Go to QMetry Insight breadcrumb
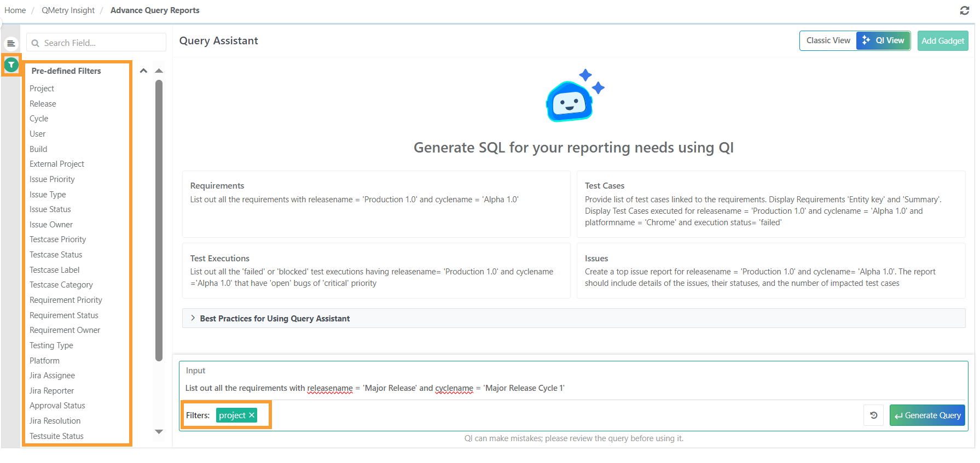 point(68,10)
